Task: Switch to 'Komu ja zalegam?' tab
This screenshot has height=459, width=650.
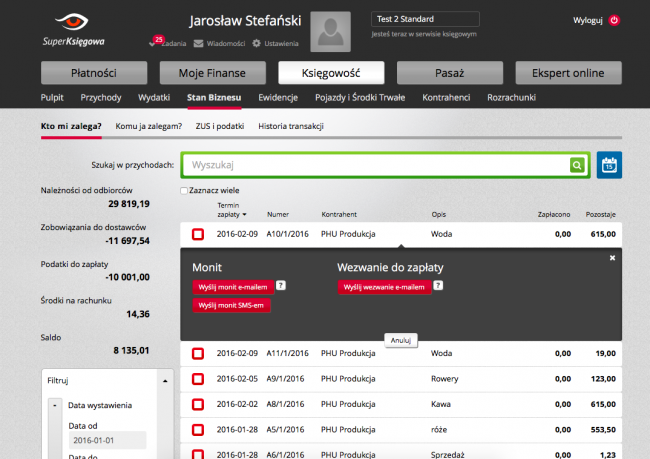Action: [148, 126]
